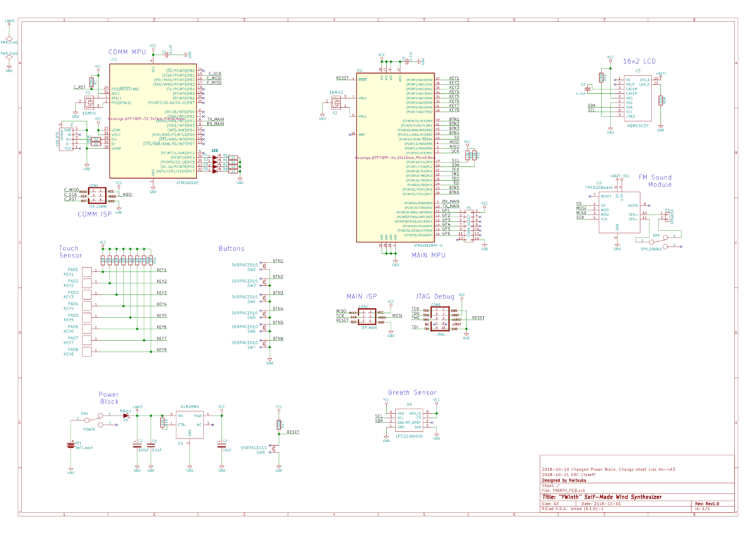
Task: Select the YMF825Board sound module symbol
Action: pyautogui.click(x=618, y=212)
